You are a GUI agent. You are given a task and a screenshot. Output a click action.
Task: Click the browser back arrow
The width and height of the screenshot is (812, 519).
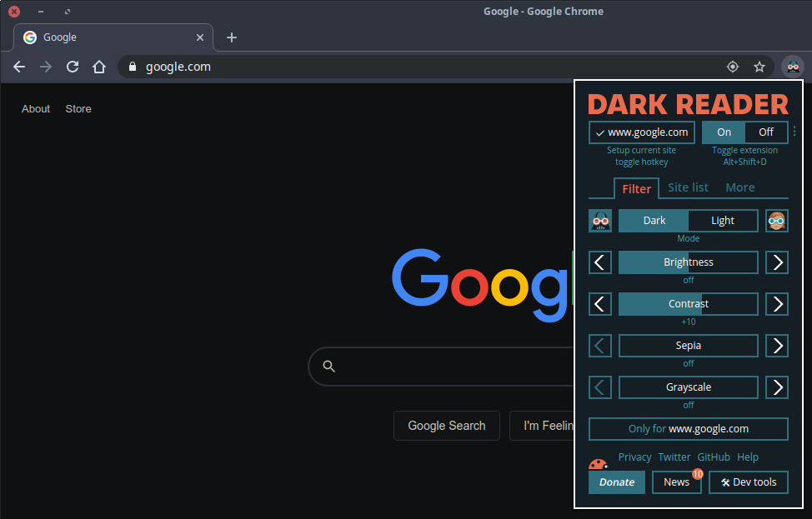(x=19, y=67)
